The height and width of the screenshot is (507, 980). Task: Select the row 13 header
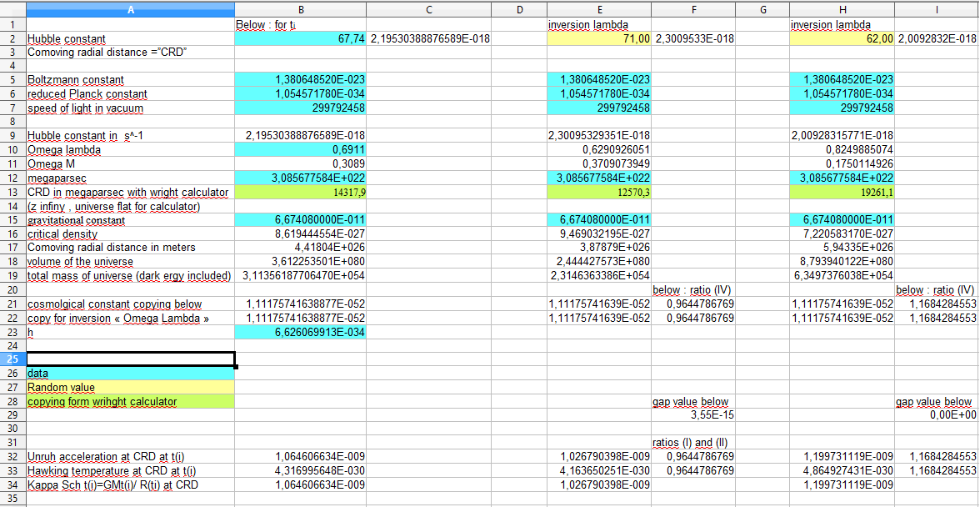click(12, 193)
